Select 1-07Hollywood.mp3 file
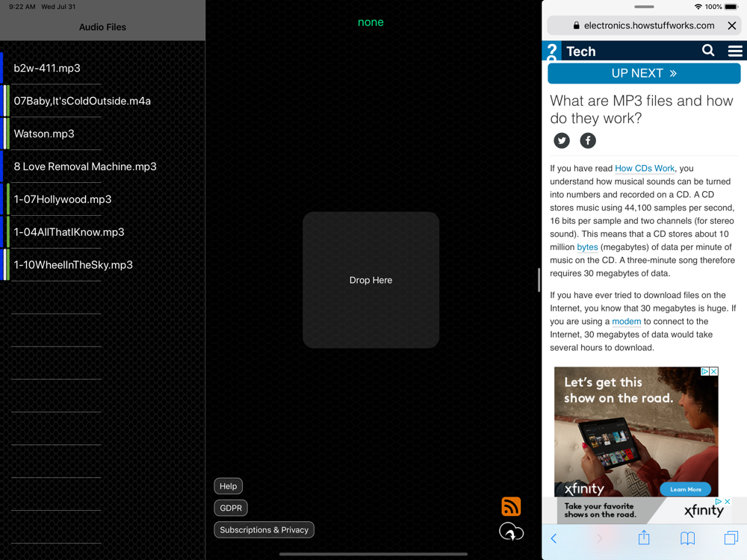The image size is (747, 560). (x=102, y=199)
